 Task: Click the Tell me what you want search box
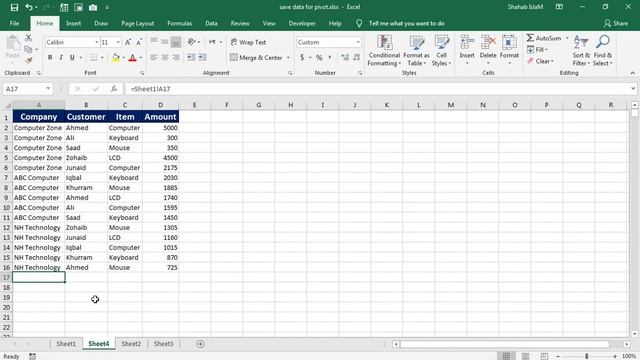click(x=407, y=23)
